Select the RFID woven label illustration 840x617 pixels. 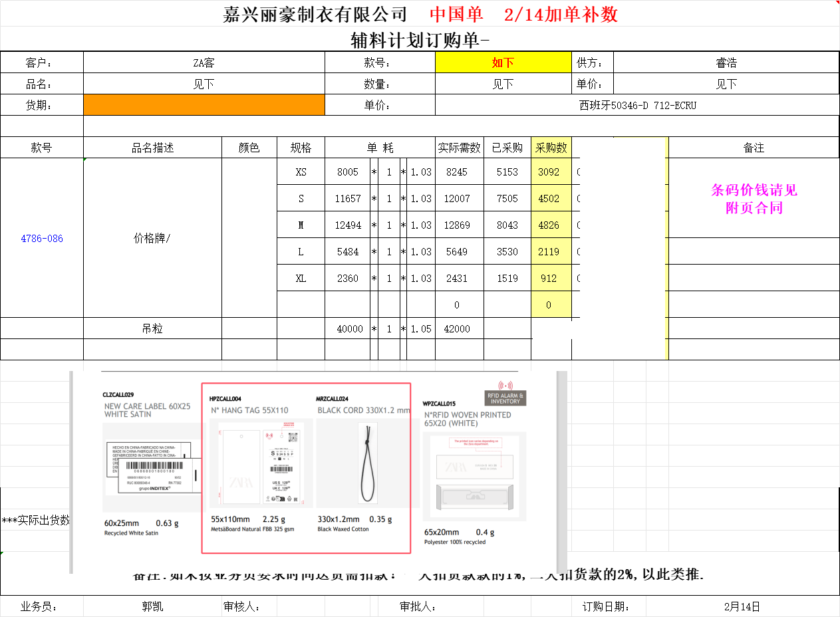pyautogui.click(x=475, y=477)
